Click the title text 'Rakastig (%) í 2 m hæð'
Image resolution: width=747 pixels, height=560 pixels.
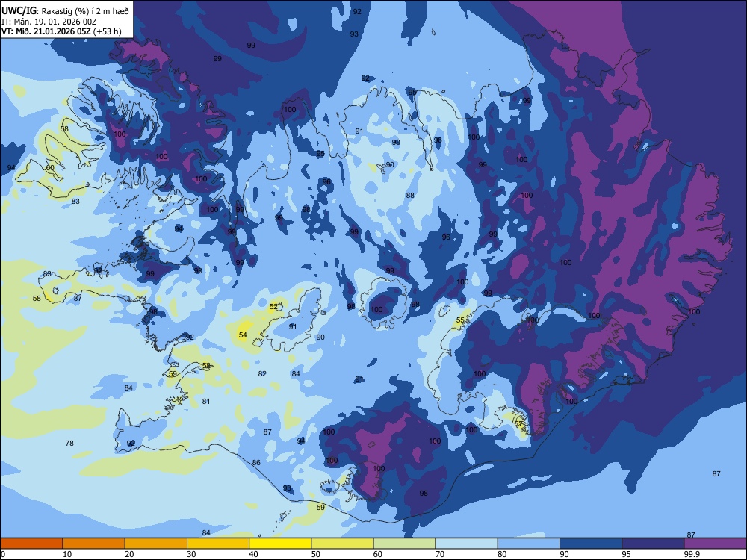pyautogui.click(x=85, y=11)
